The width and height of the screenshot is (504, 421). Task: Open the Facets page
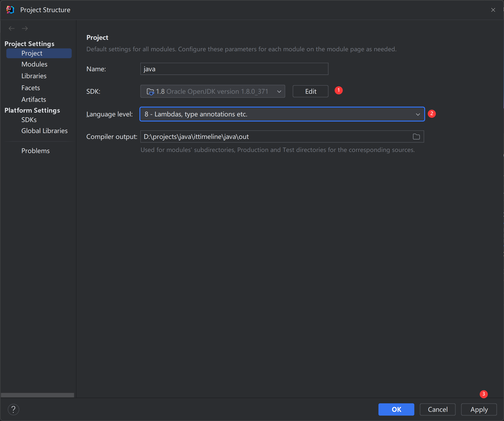31,88
